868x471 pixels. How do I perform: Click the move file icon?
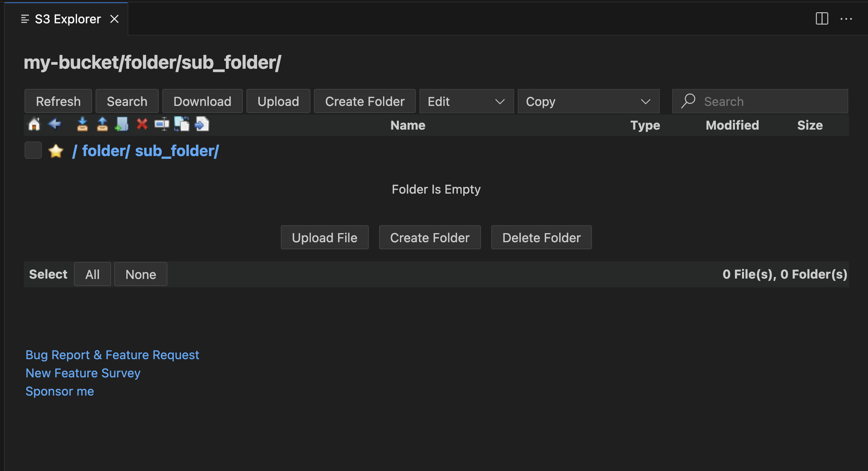click(201, 124)
